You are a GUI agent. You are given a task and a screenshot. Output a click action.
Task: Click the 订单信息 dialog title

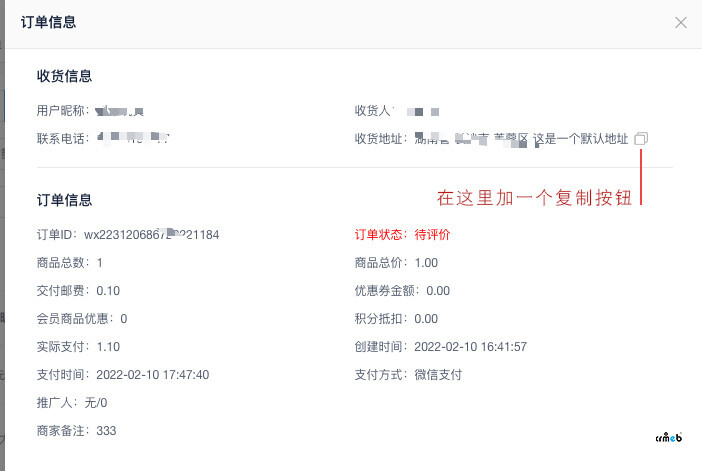pyautogui.click(x=48, y=22)
